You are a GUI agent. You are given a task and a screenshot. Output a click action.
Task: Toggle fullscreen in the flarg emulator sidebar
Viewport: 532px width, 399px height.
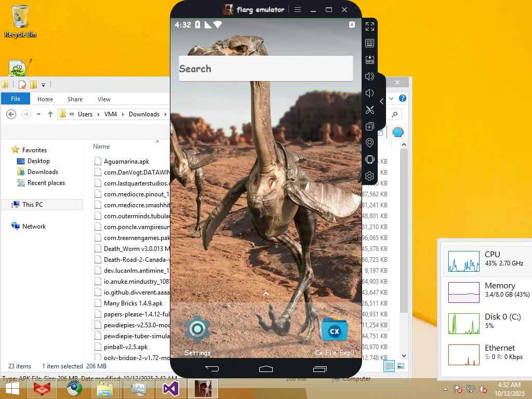click(x=370, y=26)
